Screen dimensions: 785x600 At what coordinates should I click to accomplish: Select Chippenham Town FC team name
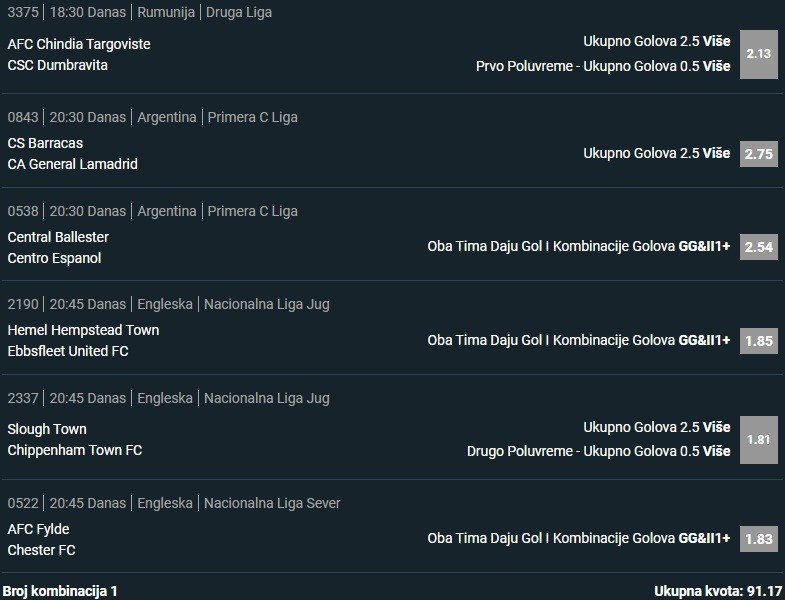click(75, 450)
